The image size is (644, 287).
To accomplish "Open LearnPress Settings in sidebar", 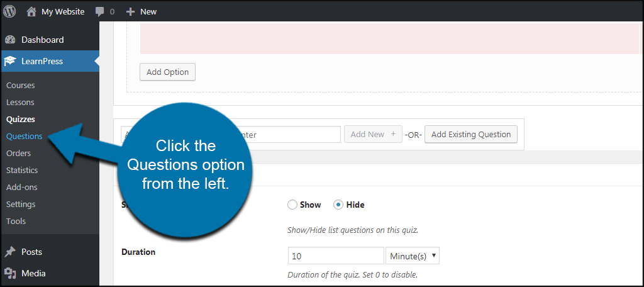I will (x=21, y=204).
